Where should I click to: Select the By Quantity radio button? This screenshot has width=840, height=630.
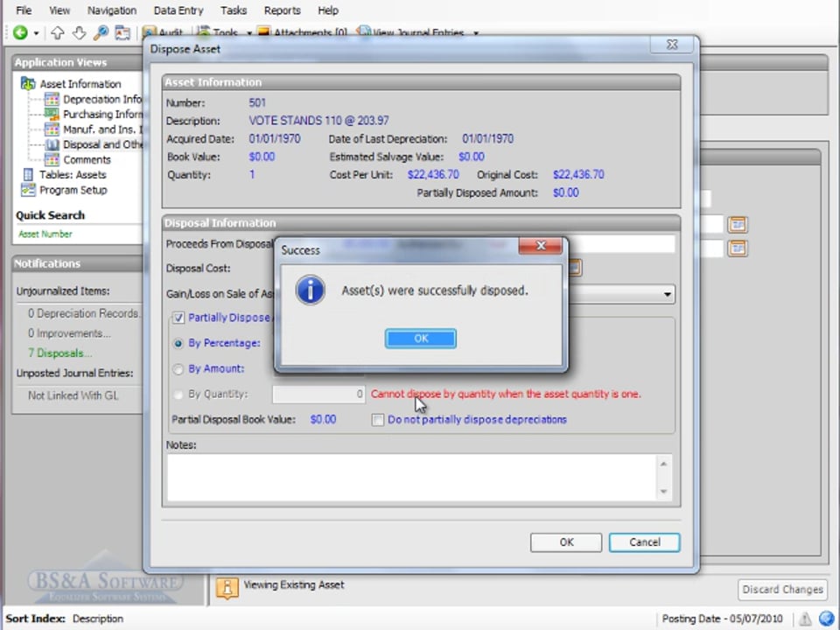click(x=178, y=395)
